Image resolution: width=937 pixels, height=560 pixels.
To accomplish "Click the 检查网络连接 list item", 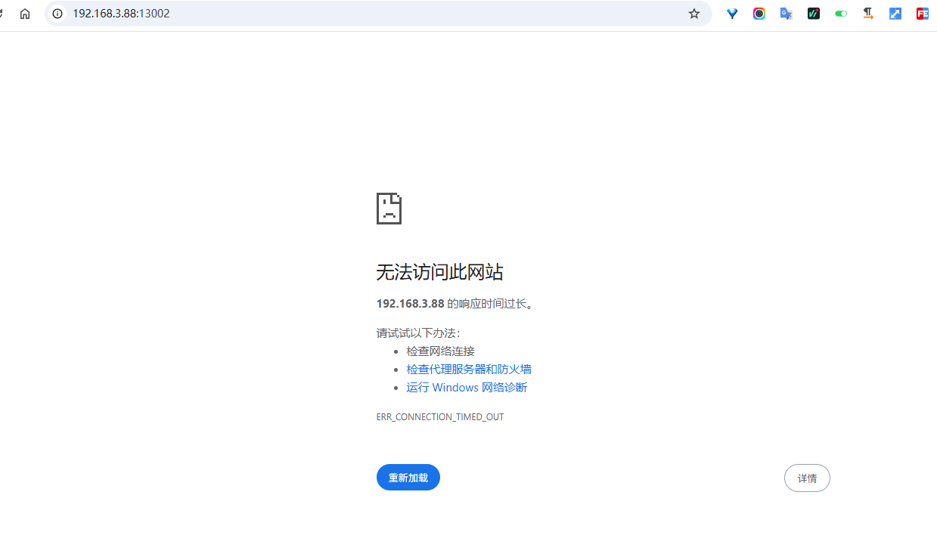I will [x=440, y=351].
